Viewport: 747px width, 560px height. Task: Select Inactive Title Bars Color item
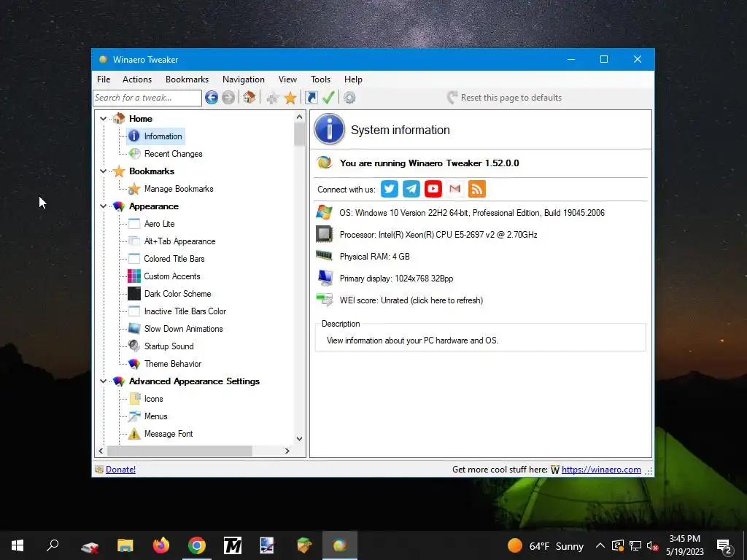[x=185, y=311]
